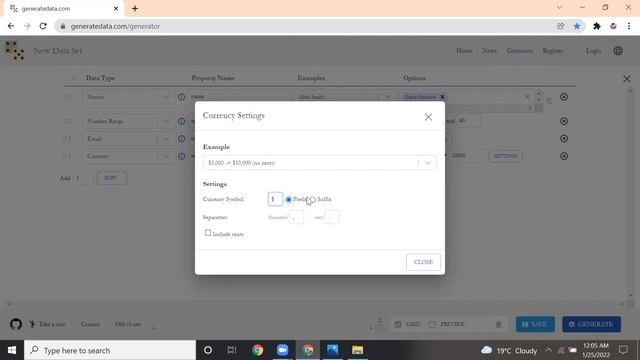Reload the page in Chrome

43,26
